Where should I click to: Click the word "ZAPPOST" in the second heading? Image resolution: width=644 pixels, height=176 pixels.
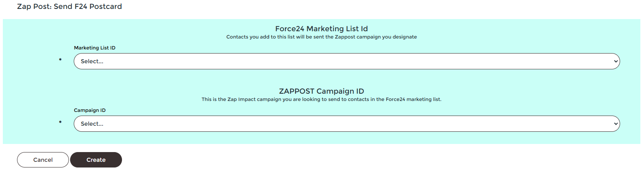tap(297, 91)
